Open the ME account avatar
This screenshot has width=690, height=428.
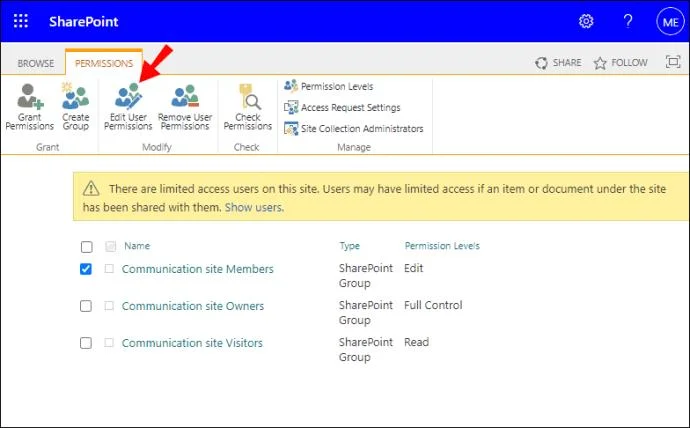[x=670, y=21]
